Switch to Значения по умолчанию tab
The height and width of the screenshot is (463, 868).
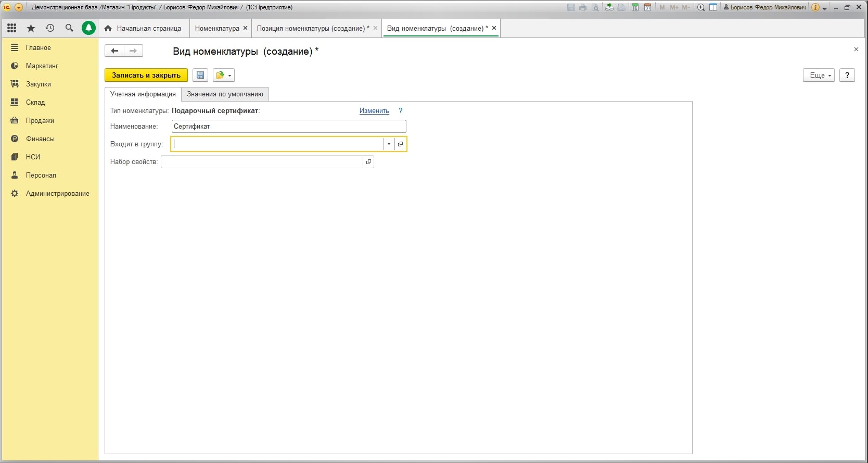[x=225, y=94]
